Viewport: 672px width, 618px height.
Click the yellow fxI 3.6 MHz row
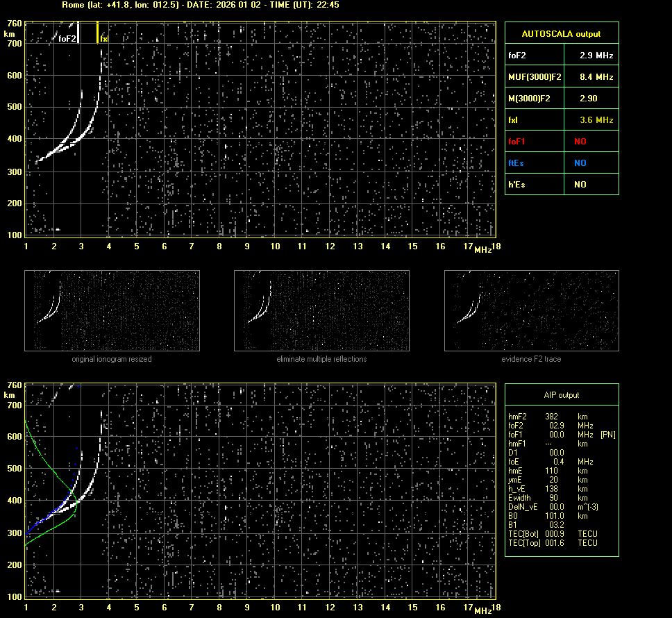point(561,120)
